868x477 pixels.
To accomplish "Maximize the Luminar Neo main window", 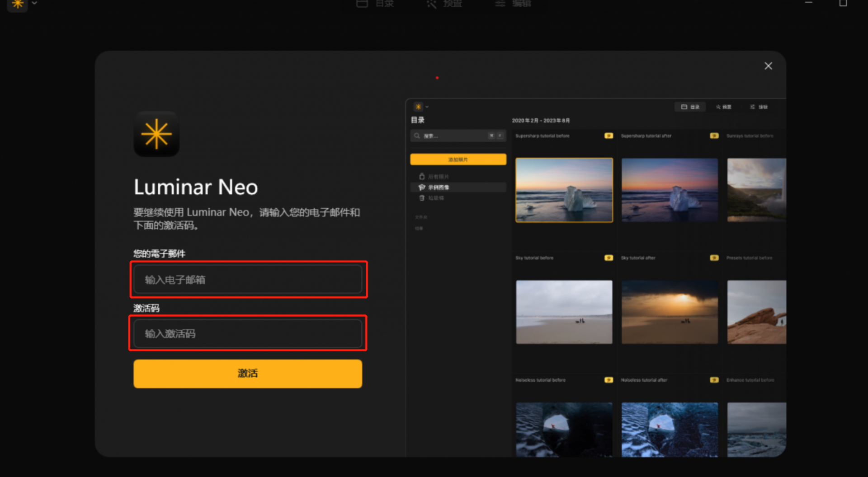I will coord(843,3).
